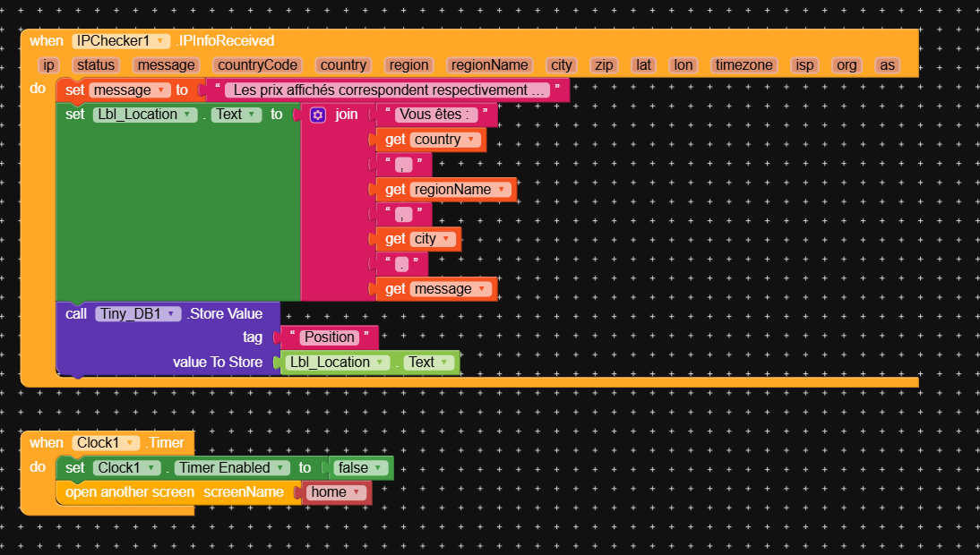Image resolution: width=980 pixels, height=555 pixels.
Task: Click the "Vous êtes :" text string block
Action: (x=435, y=115)
